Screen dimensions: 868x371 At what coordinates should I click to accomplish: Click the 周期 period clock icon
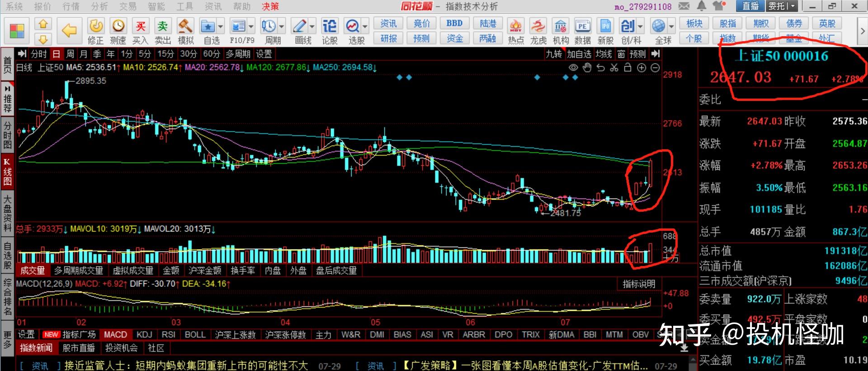tap(269, 26)
